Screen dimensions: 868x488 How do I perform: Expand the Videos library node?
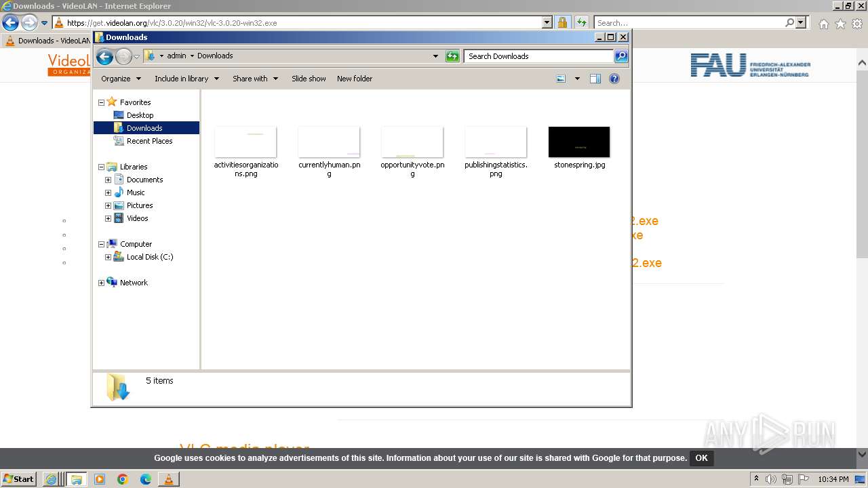click(108, 218)
